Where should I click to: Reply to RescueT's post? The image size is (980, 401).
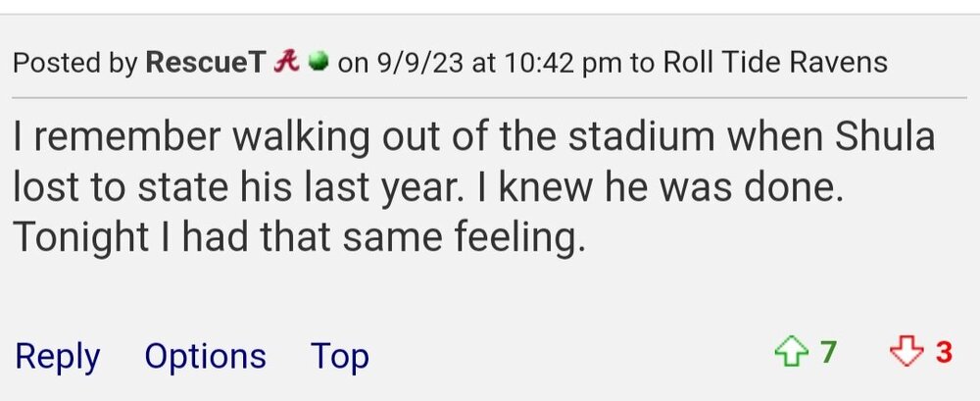57,356
